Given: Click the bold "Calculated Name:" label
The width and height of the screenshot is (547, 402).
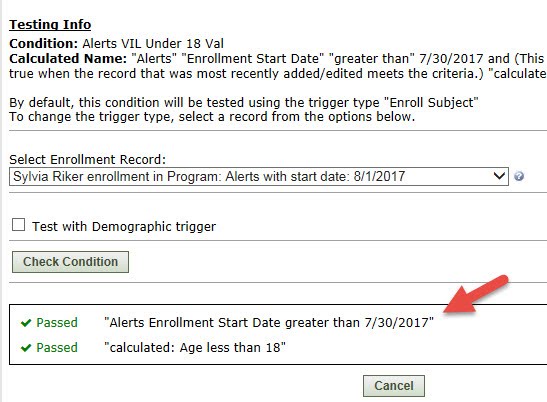Looking at the screenshot, I should (68, 59).
